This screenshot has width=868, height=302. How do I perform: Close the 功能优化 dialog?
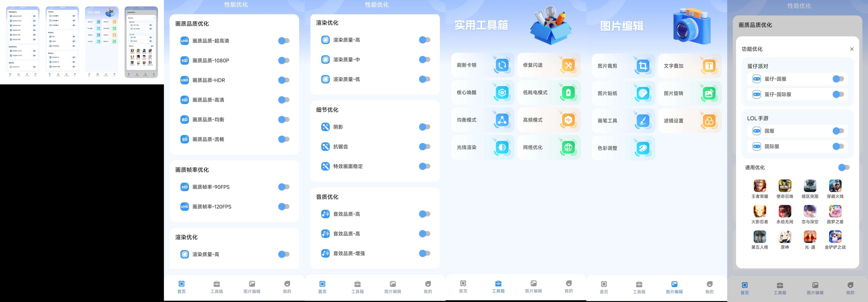pyautogui.click(x=852, y=49)
